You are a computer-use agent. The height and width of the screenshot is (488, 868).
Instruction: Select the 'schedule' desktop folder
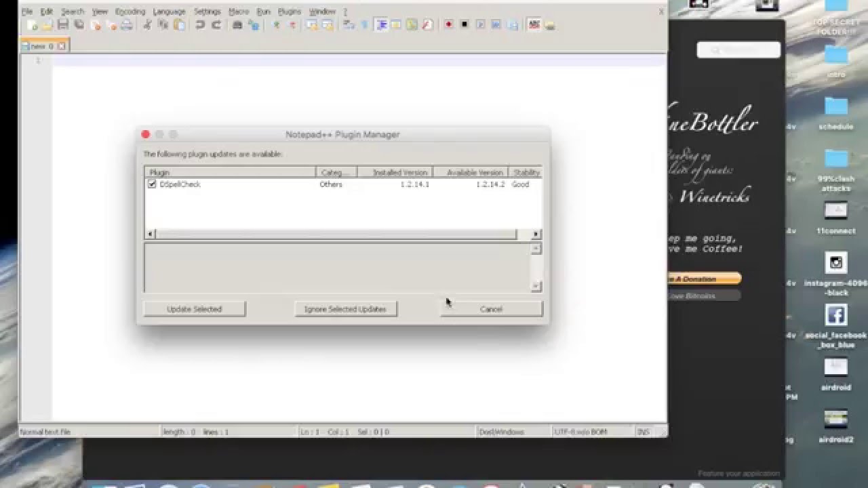coord(836,113)
